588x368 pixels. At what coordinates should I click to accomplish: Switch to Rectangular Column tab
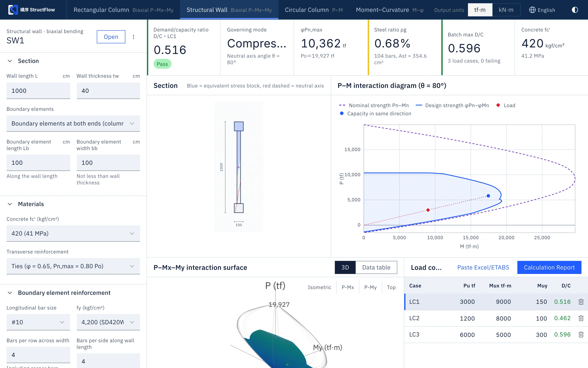click(x=124, y=10)
